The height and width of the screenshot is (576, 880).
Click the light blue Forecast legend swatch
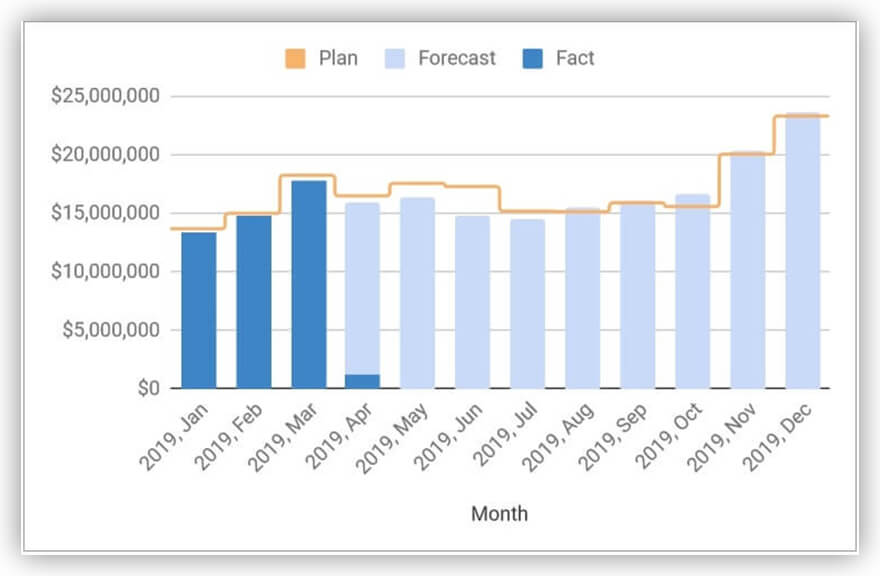[x=393, y=58]
